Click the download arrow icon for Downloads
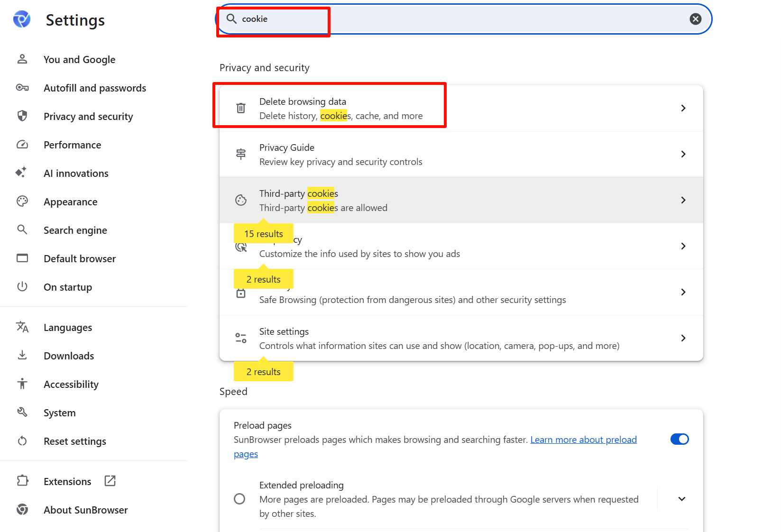Image resolution: width=781 pixels, height=532 pixels. click(x=22, y=355)
